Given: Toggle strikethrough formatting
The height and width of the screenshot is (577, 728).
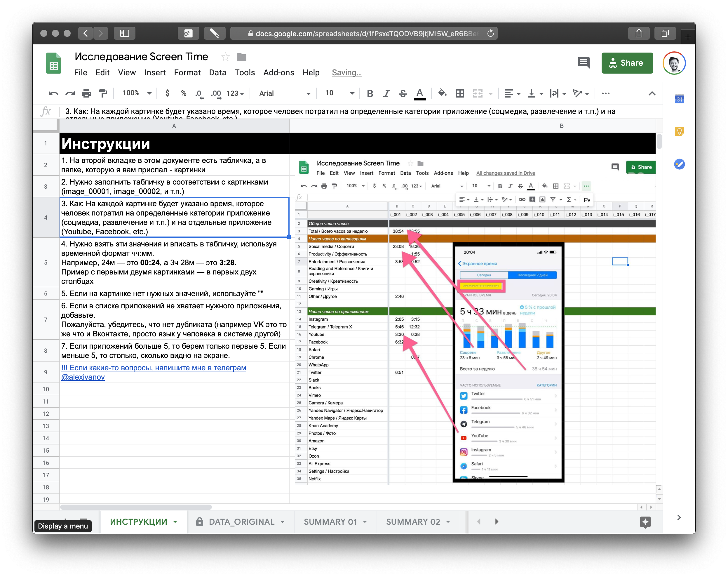Looking at the screenshot, I should [x=403, y=93].
